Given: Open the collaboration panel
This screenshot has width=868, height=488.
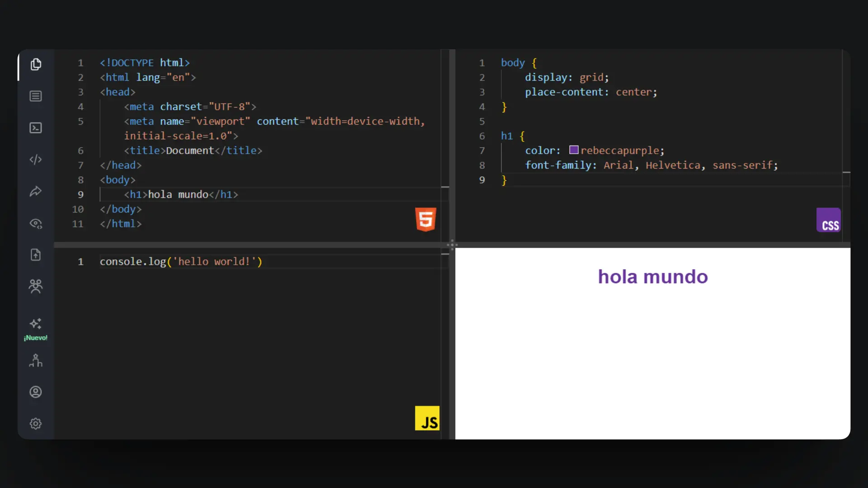Looking at the screenshot, I should pyautogui.click(x=36, y=286).
